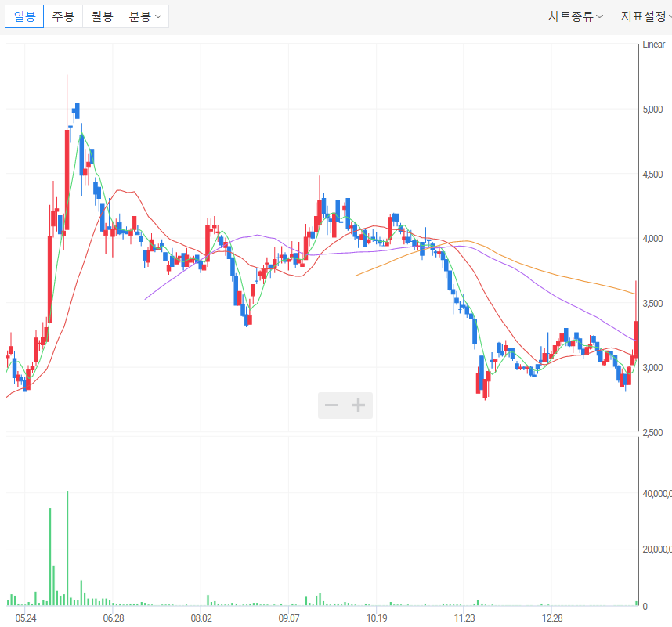Select the 일봉 daily chart tab
Screen dimensions: 672x627
point(24,16)
